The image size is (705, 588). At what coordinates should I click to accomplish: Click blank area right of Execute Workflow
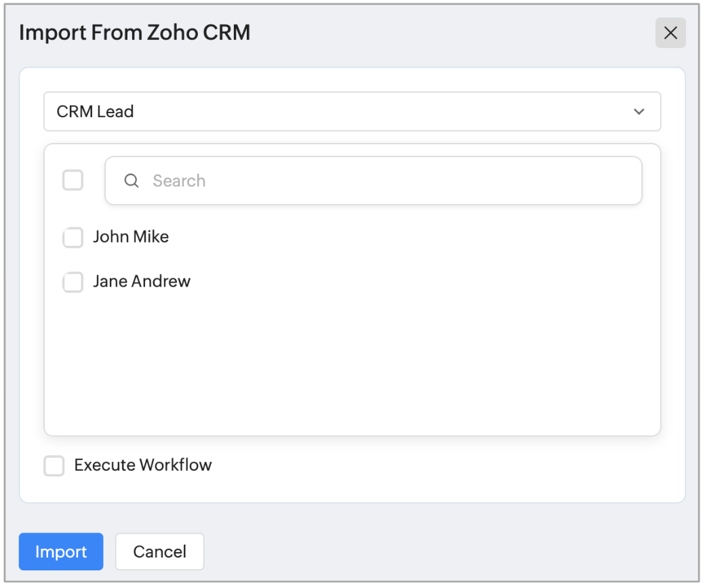441,466
